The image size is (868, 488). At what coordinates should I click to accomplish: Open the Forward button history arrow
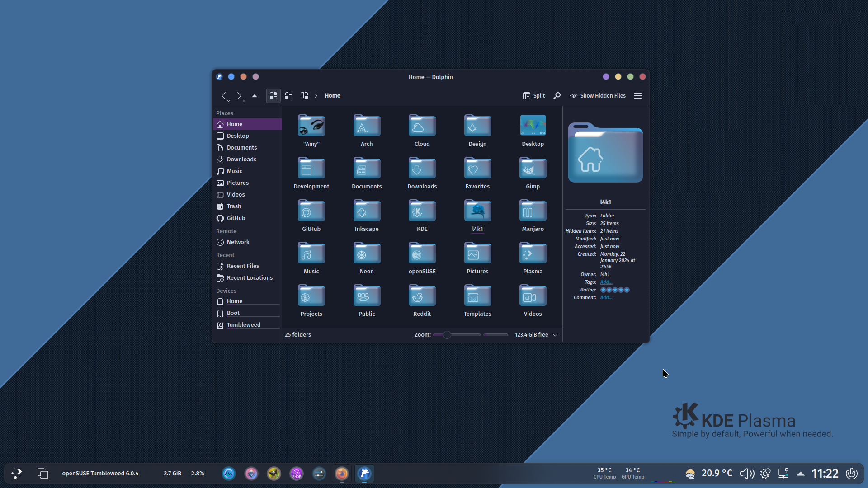[x=244, y=101]
